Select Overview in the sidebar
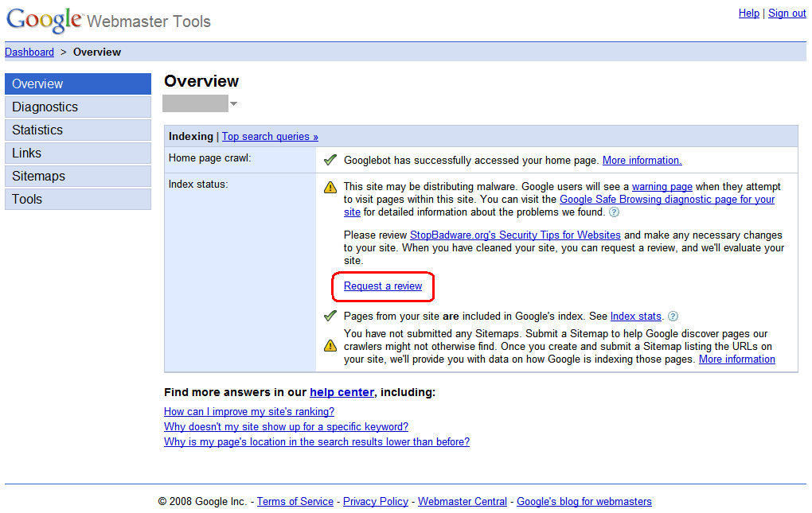Viewport: 812px width, 513px height. click(x=78, y=84)
